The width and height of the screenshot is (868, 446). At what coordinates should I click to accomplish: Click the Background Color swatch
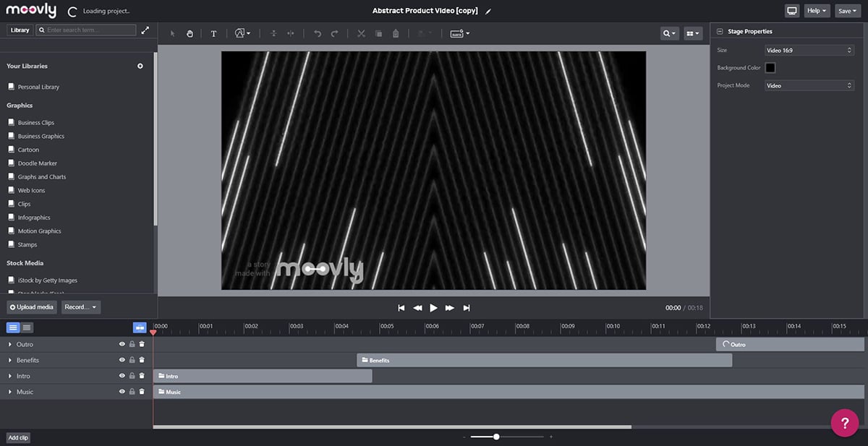click(770, 68)
